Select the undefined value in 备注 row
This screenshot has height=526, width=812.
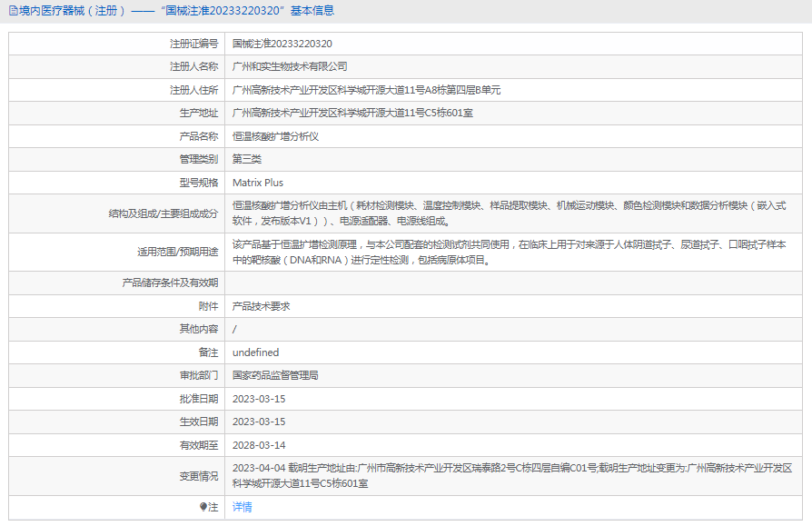pyautogui.click(x=256, y=352)
